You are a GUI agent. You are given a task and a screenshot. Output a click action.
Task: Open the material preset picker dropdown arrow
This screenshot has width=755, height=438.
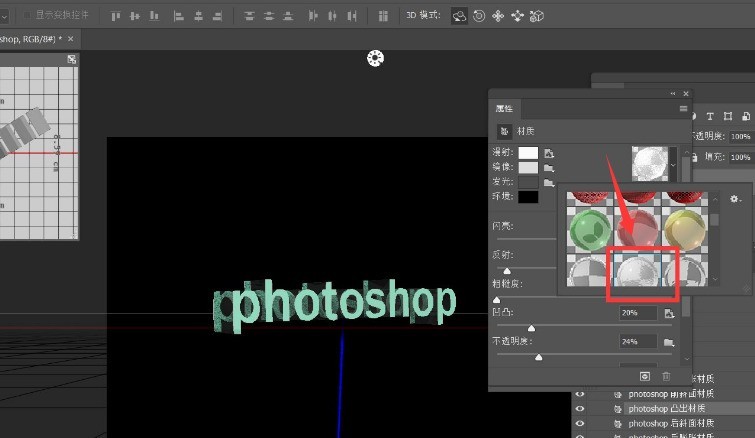coord(673,165)
